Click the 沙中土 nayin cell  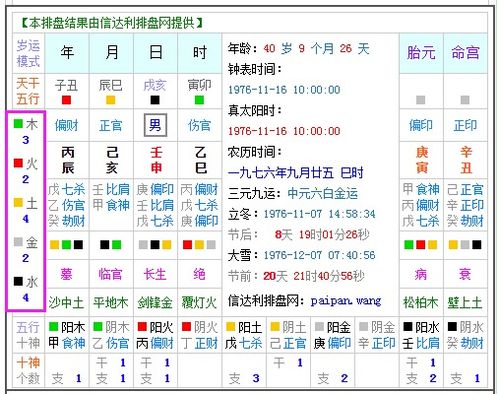point(66,303)
